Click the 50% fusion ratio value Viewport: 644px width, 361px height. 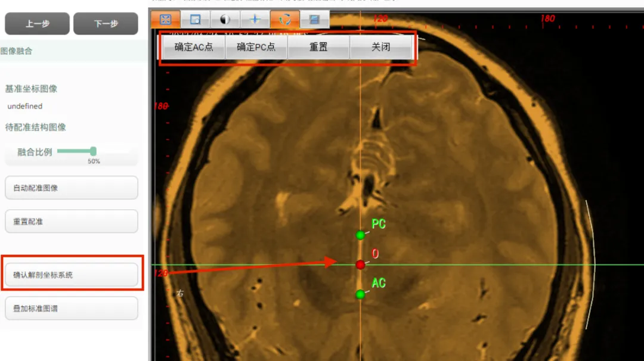[94, 161]
